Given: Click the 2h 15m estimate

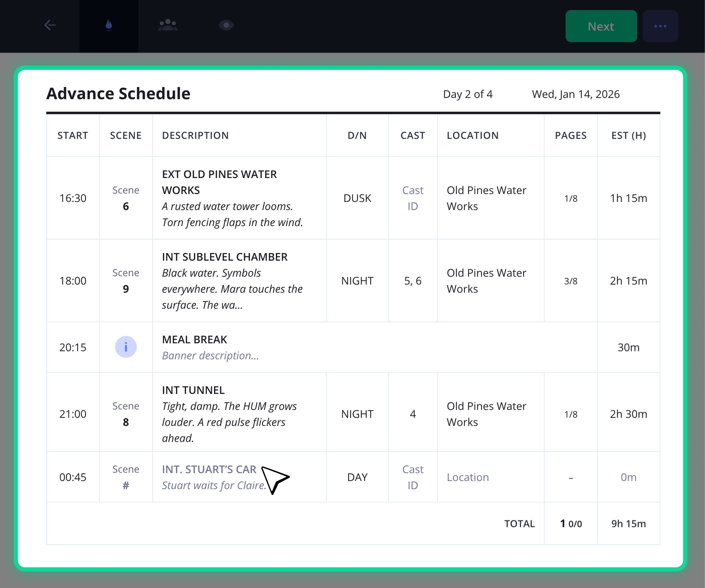Looking at the screenshot, I should [629, 281].
